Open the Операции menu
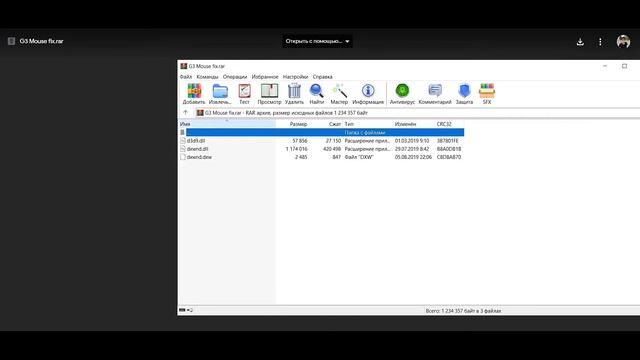Screen dimensions: 640x360 [235, 77]
